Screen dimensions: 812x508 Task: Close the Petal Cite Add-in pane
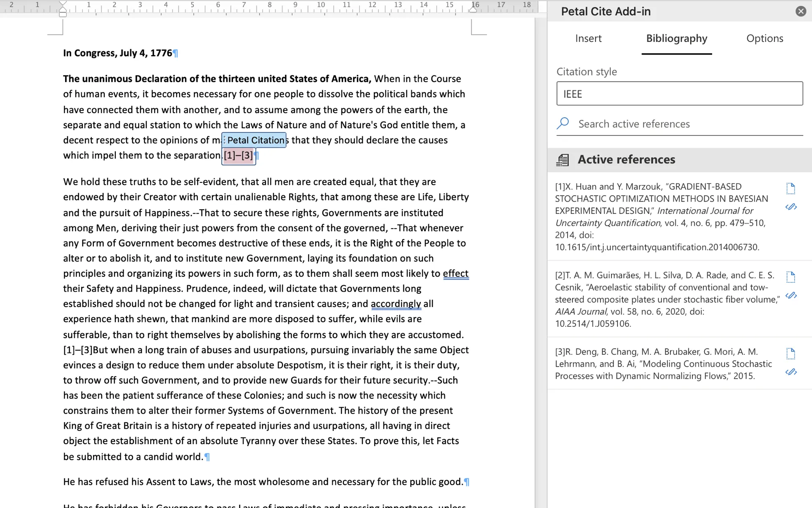pyautogui.click(x=801, y=11)
